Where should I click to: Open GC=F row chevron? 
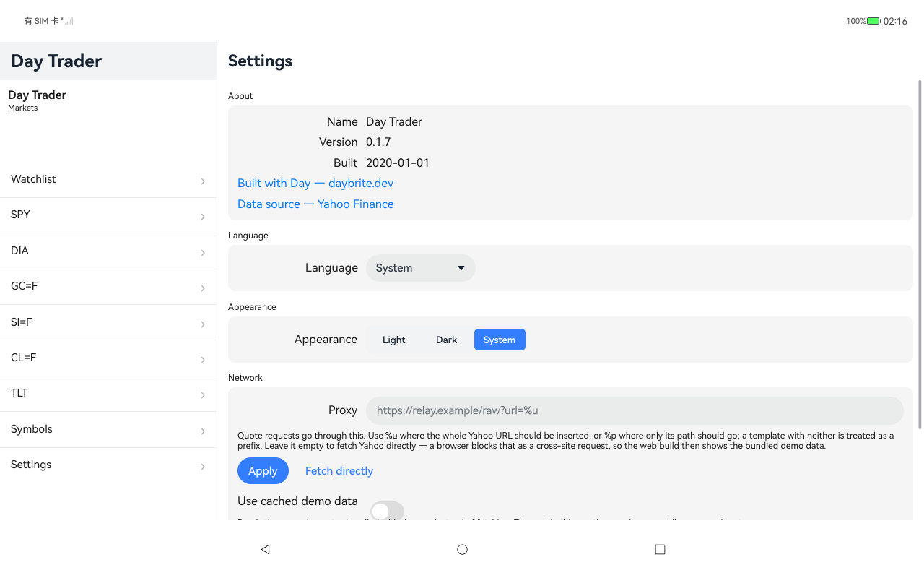pyautogui.click(x=203, y=288)
